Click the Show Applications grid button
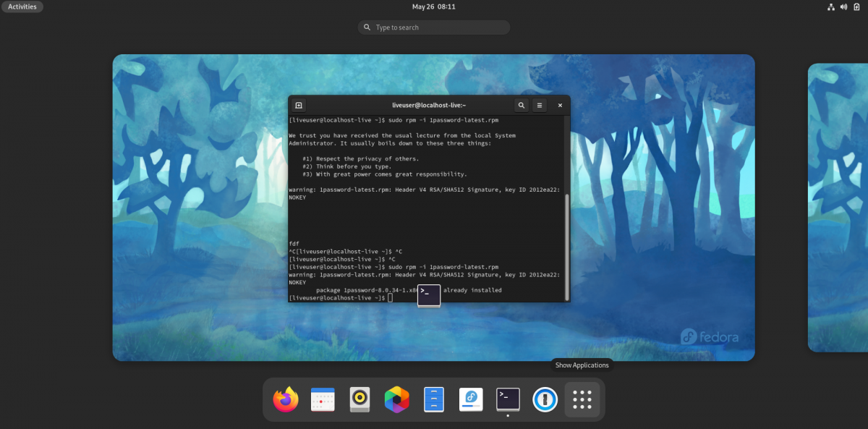The height and width of the screenshot is (429, 868). point(582,399)
